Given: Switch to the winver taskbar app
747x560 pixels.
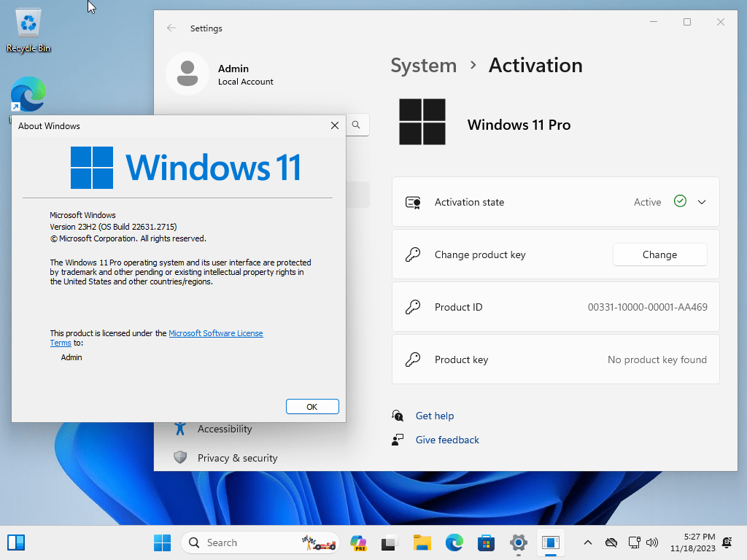Looking at the screenshot, I should [x=550, y=542].
